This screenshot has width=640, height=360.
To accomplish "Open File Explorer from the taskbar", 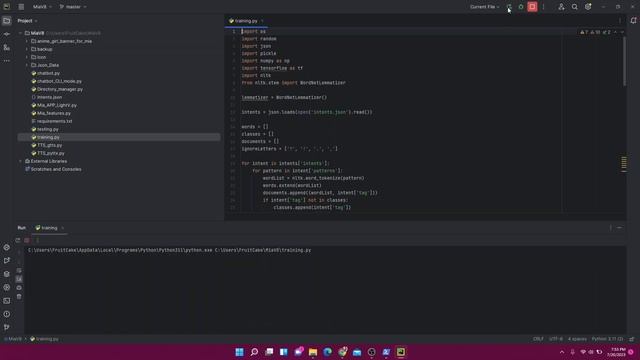I will (313, 352).
